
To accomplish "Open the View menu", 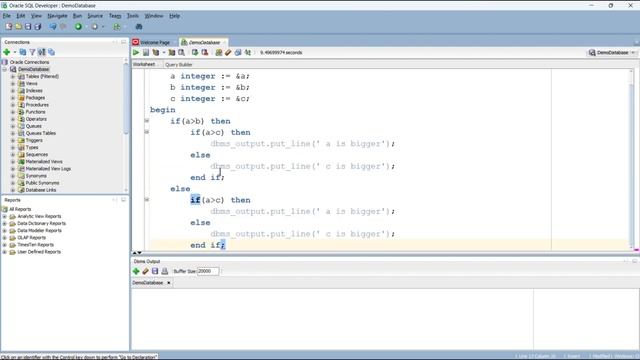I will (36, 16).
